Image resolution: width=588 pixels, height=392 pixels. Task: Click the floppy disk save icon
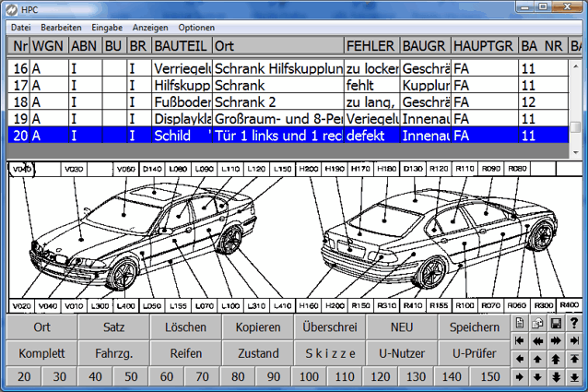[x=556, y=323]
